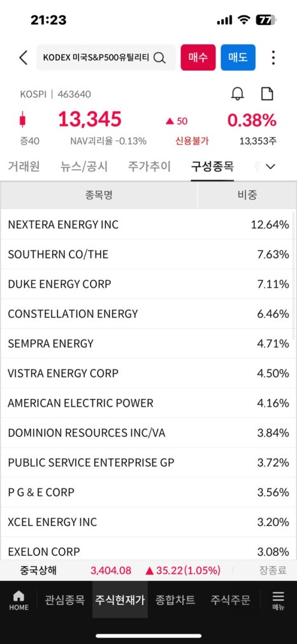Tap the KODEX 미국S&P500유틸리티 search field
Image resolution: width=297 pixels, height=644 pixels.
[x=106, y=57]
